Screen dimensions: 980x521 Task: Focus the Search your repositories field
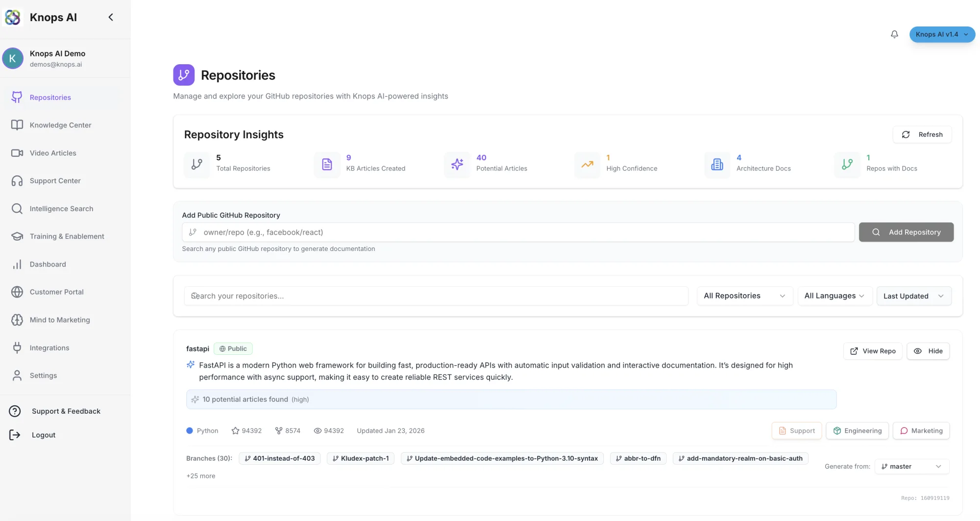tap(436, 296)
